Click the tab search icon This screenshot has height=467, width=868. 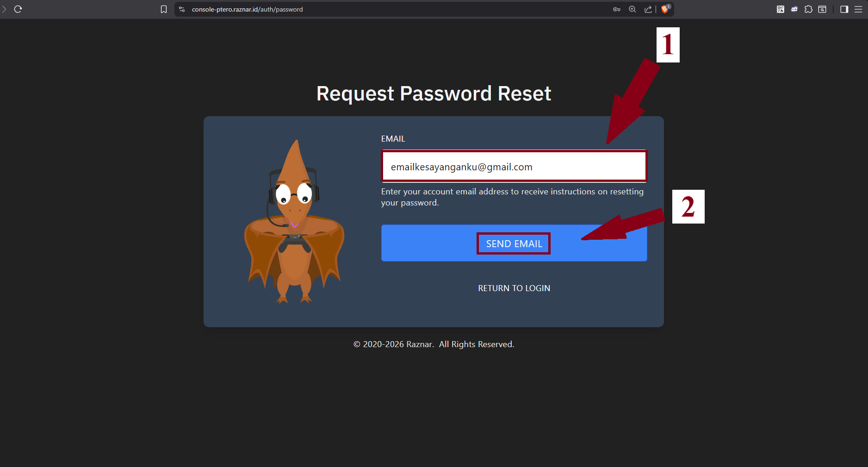(x=822, y=9)
